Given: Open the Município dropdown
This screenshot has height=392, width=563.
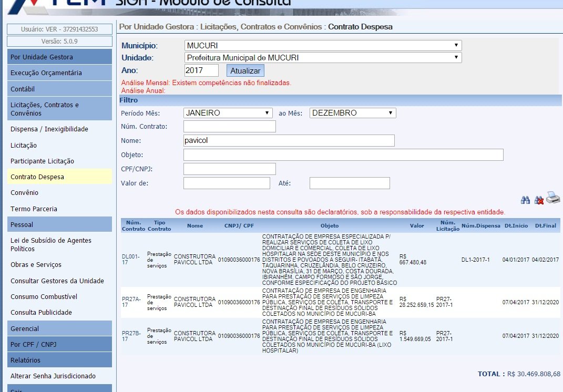Looking at the screenshot, I should point(323,45).
